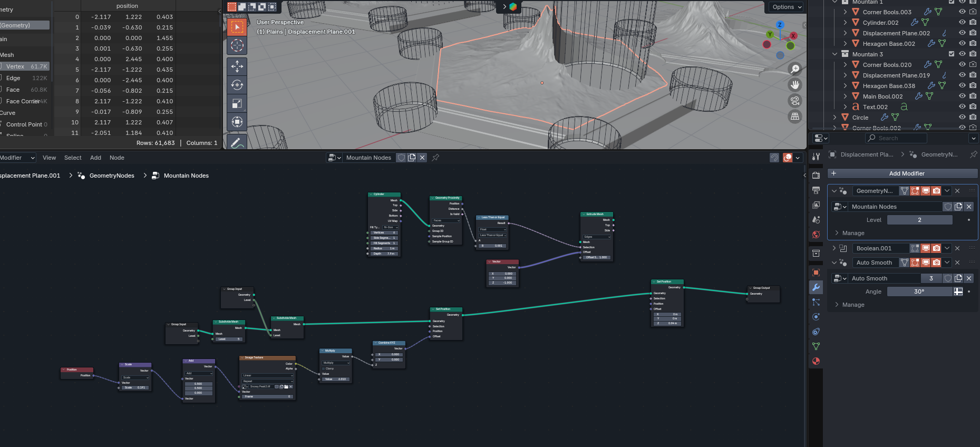Open the viewport Options dropdown

click(x=787, y=7)
